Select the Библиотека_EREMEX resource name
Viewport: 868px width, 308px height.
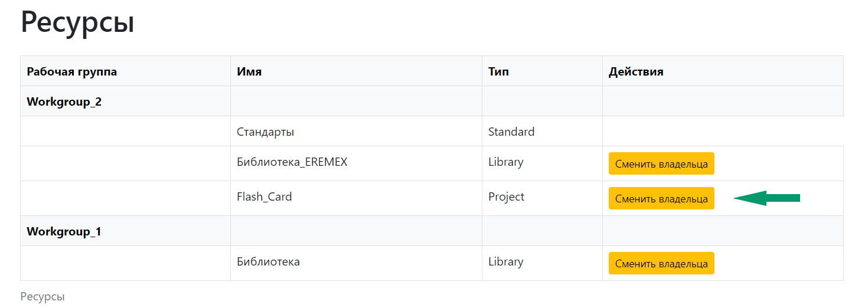pyautogui.click(x=292, y=162)
